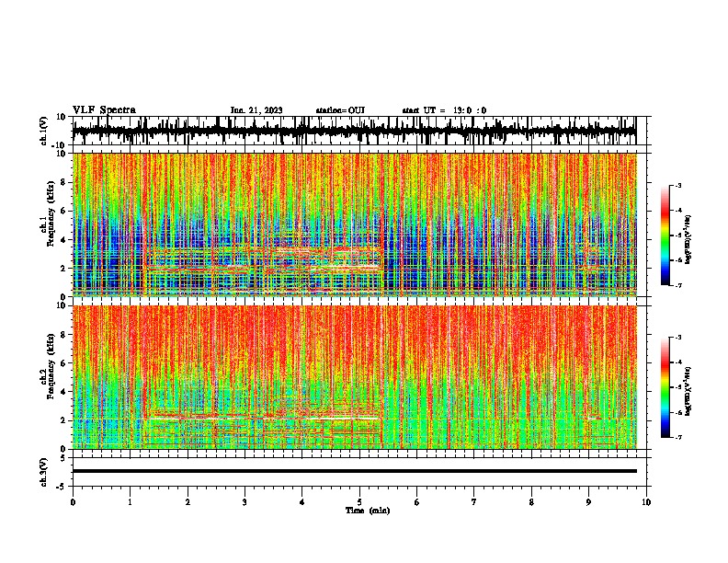Click the '5' tick on the time axis

(359, 502)
